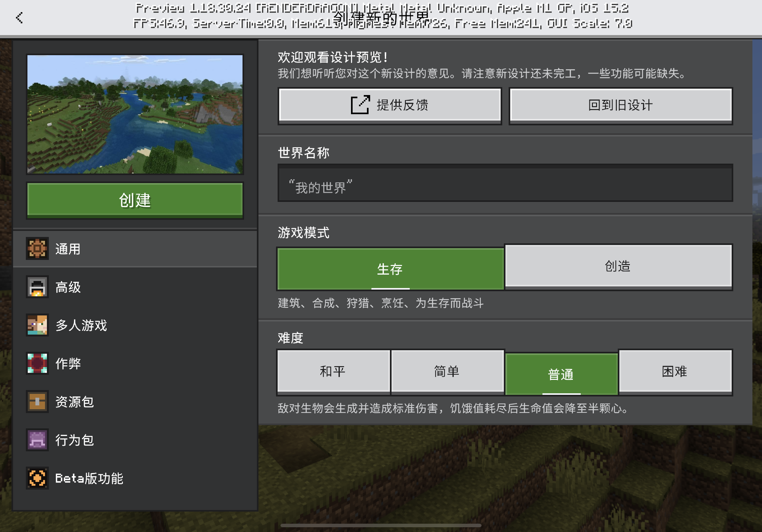Click the 作弊 cheats icon
The image size is (762, 532).
pos(37,363)
